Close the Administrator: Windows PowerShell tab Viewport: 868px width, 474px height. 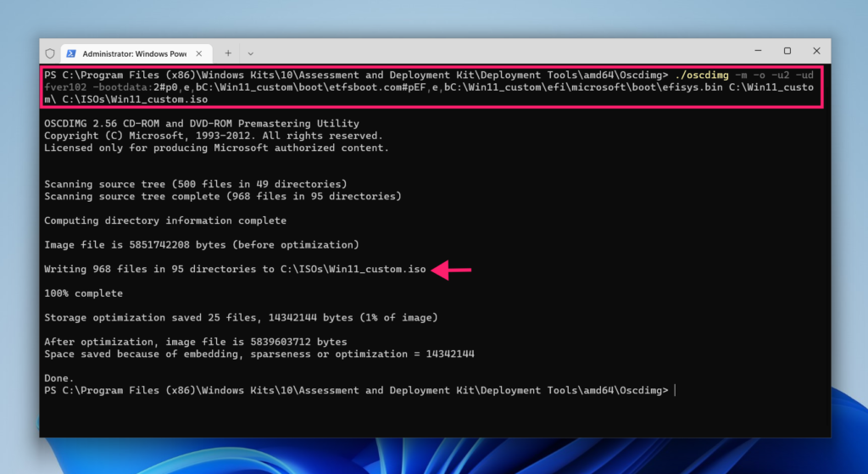[198, 53]
